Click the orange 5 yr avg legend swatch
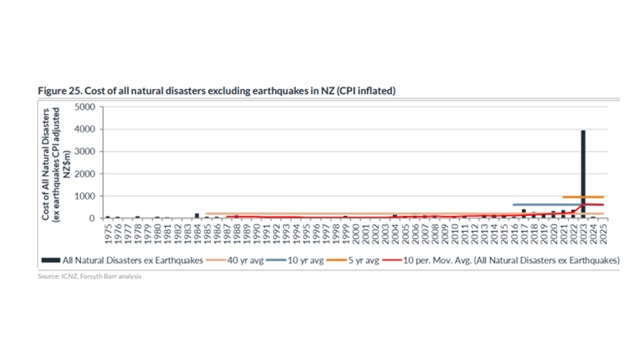The image size is (644, 362). pos(336,260)
